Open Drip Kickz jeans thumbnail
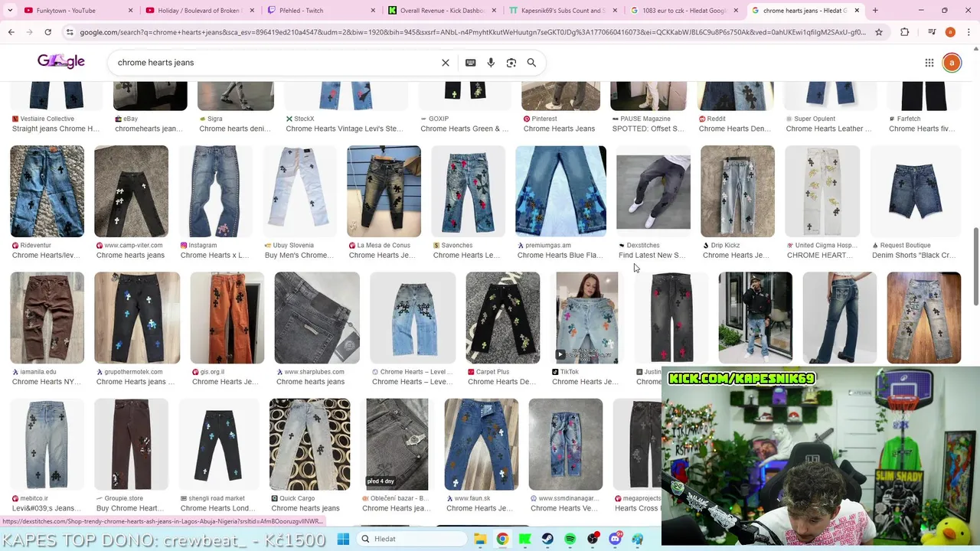 pos(737,191)
